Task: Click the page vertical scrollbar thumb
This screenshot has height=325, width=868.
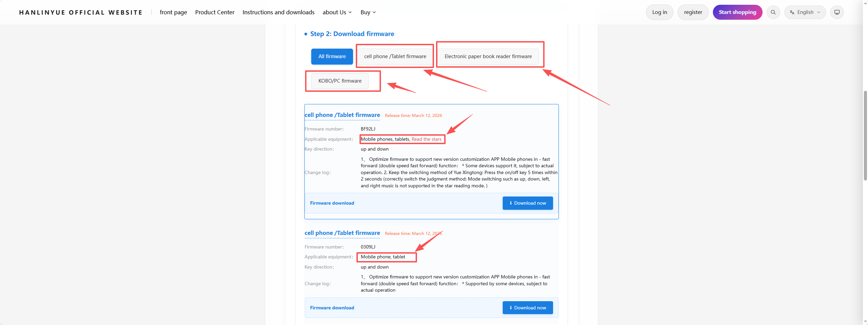Action: tap(865, 135)
